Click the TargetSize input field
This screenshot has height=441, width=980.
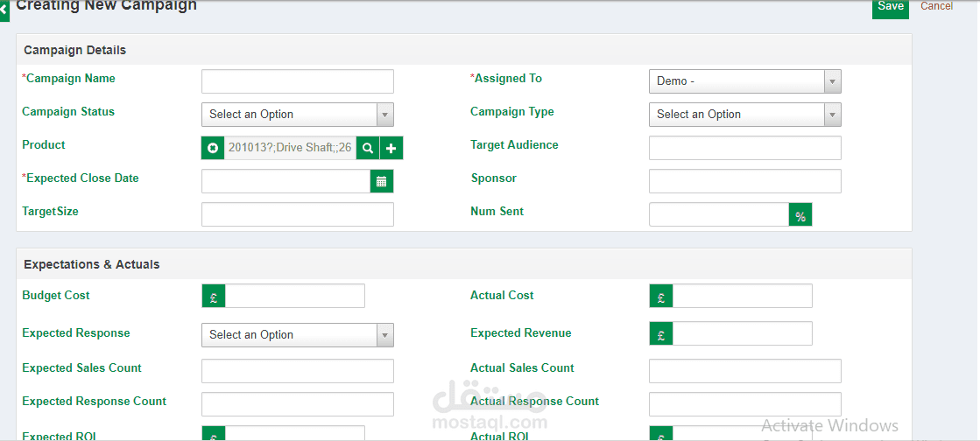(x=298, y=214)
